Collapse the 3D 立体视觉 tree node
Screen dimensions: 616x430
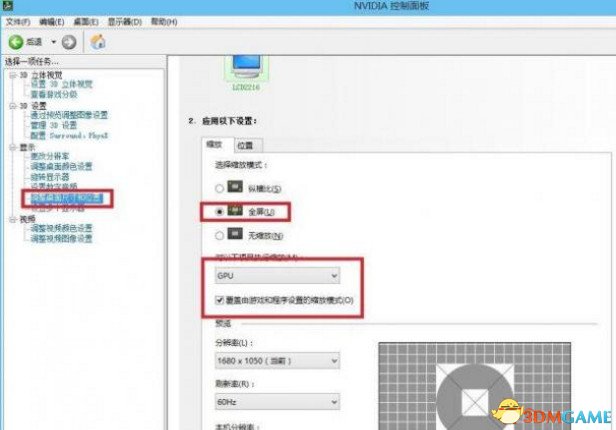click(x=13, y=75)
